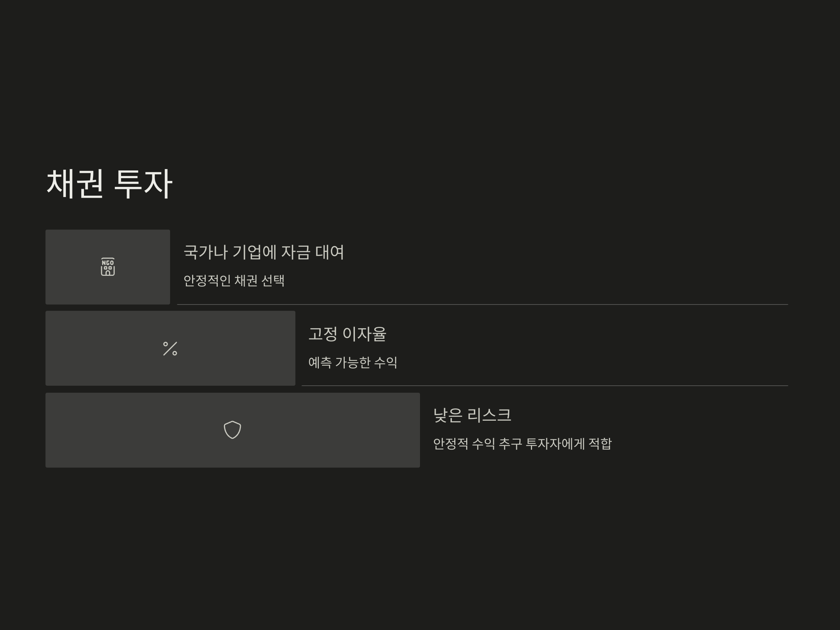Click the word 대여 in the first heading
Image resolution: width=840 pixels, height=630 pixels.
coord(330,252)
